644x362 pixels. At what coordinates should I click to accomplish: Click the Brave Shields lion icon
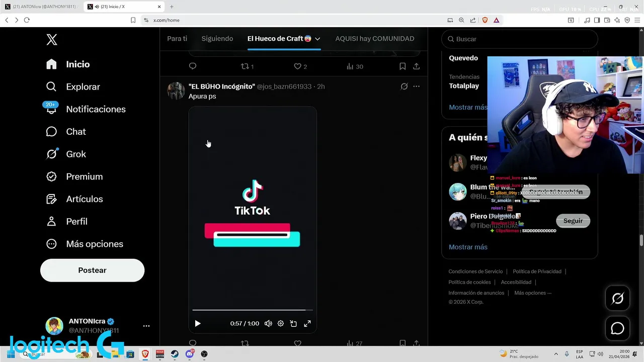[x=485, y=20]
